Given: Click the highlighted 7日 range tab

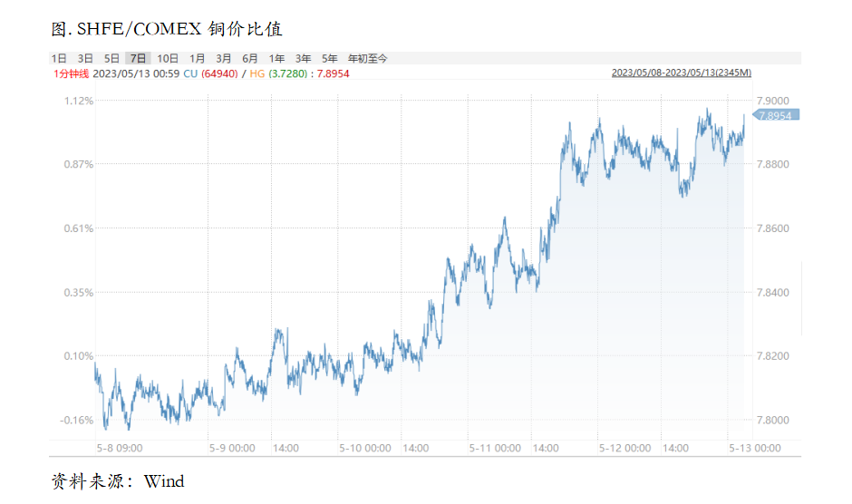Looking at the screenshot, I should [138, 58].
